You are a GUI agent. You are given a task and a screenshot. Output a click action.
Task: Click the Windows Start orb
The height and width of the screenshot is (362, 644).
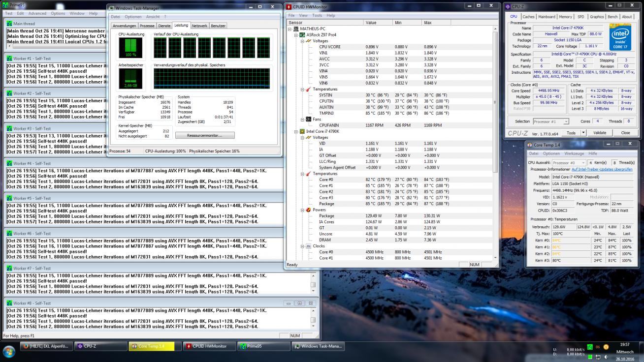tap(9, 351)
